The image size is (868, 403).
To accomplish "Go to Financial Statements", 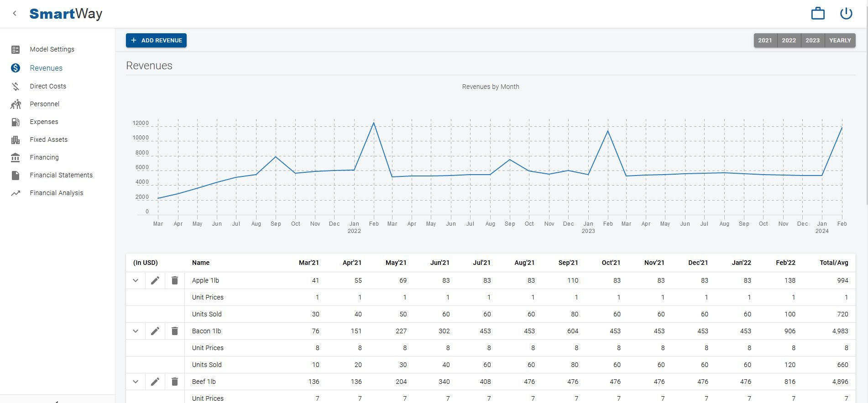I will [x=61, y=175].
